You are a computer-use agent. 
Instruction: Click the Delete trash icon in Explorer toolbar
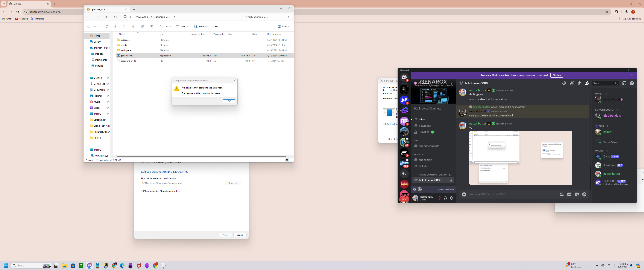pyautogui.click(x=152, y=27)
